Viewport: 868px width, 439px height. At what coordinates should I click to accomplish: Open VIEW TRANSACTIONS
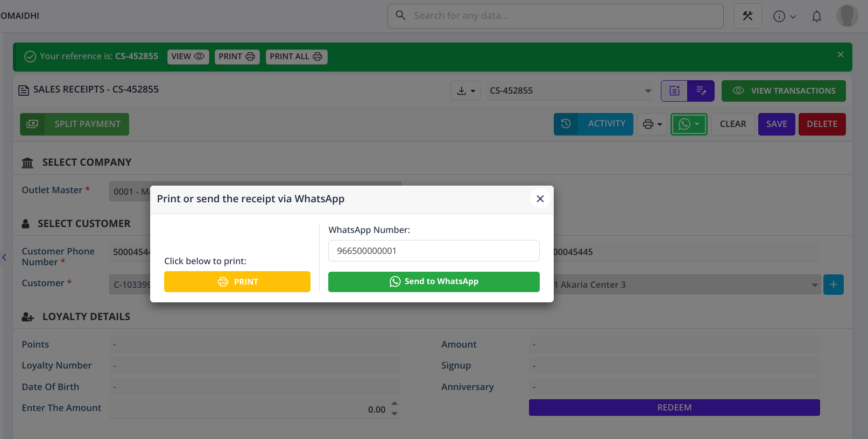coord(784,91)
